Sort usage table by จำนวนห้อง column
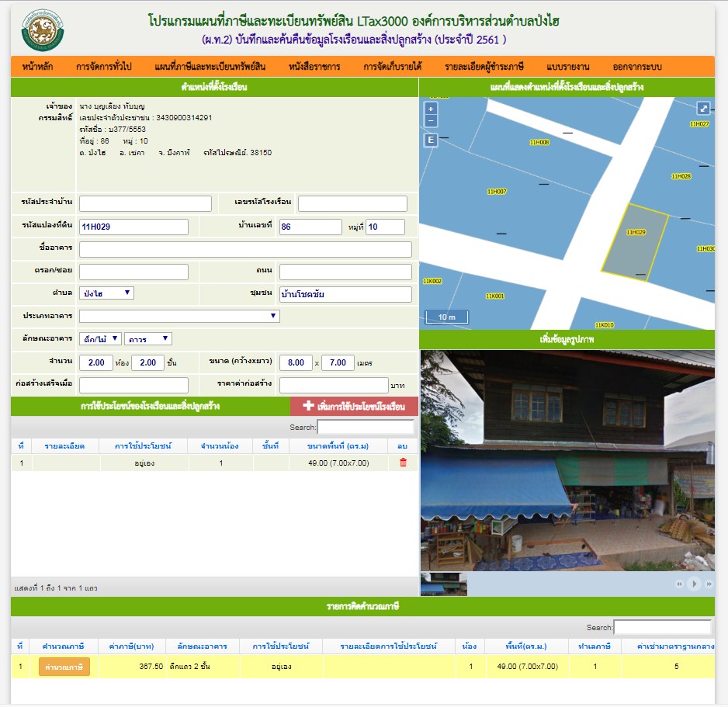 pos(220,446)
